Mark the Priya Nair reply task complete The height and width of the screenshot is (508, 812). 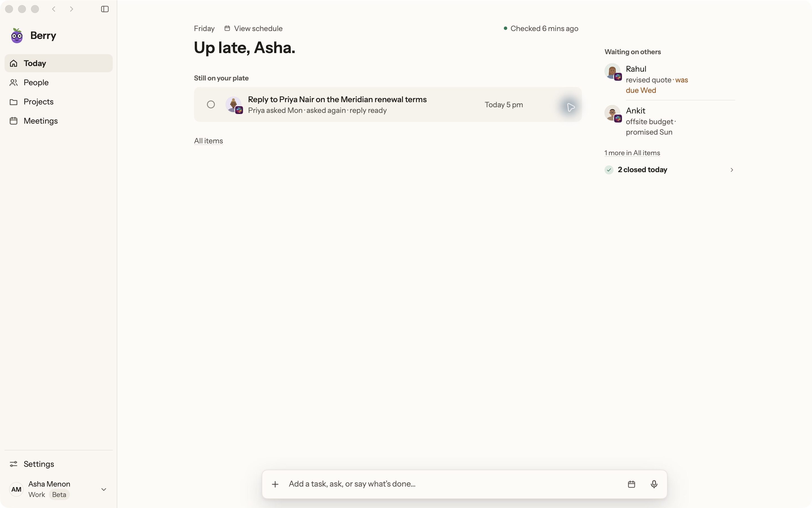(211, 104)
